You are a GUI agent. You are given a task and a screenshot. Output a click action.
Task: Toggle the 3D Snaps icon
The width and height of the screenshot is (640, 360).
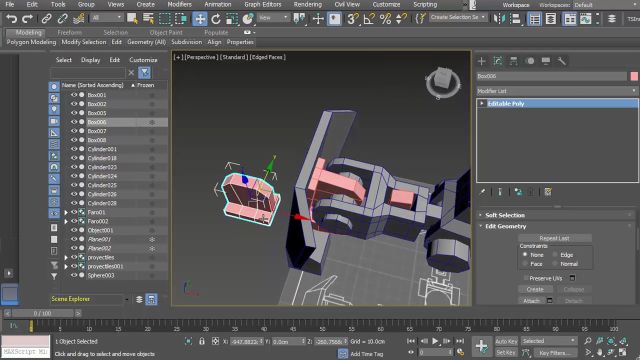coord(353,19)
